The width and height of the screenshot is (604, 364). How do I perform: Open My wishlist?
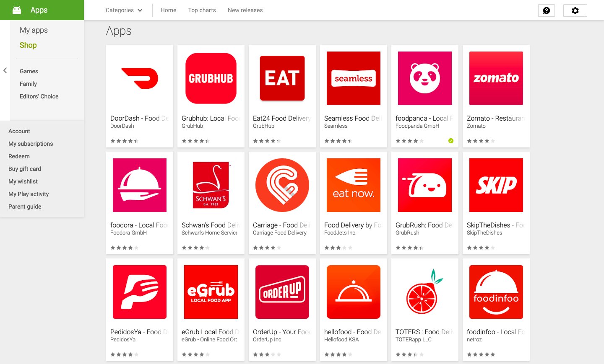[23, 181]
